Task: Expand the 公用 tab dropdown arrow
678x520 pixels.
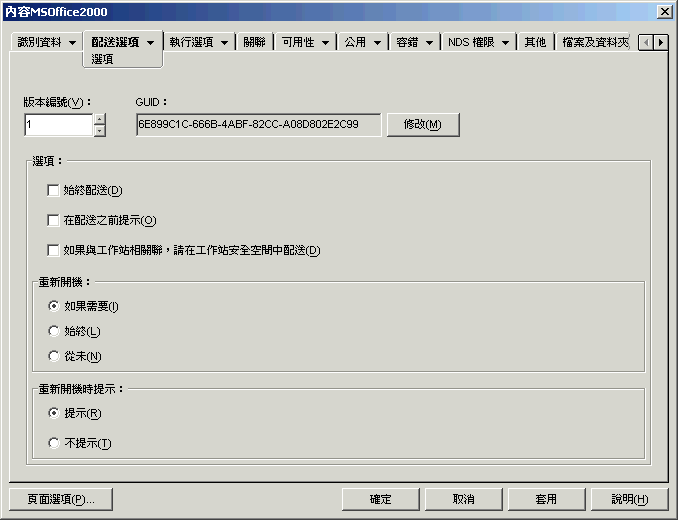Action: pyautogui.click(x=377, y=43)
